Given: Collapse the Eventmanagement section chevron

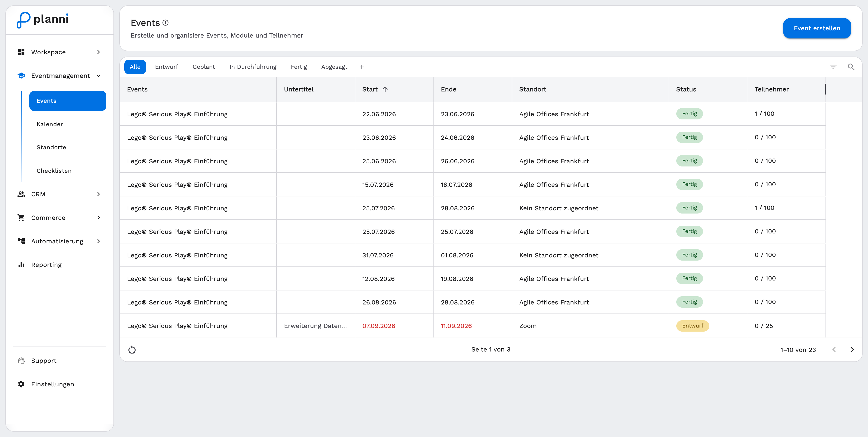Looking at the screenshot, I should coord(98,76).
